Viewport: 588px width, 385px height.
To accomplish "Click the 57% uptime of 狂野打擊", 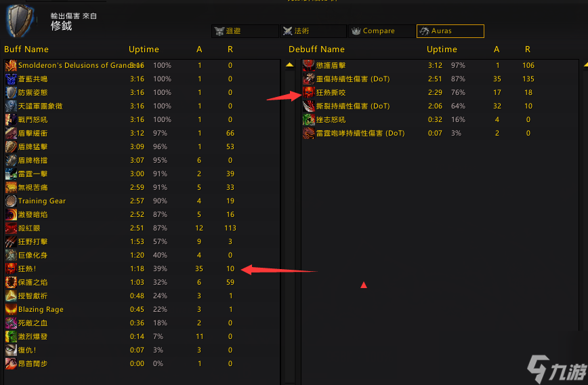I will (x=160, y=242).
